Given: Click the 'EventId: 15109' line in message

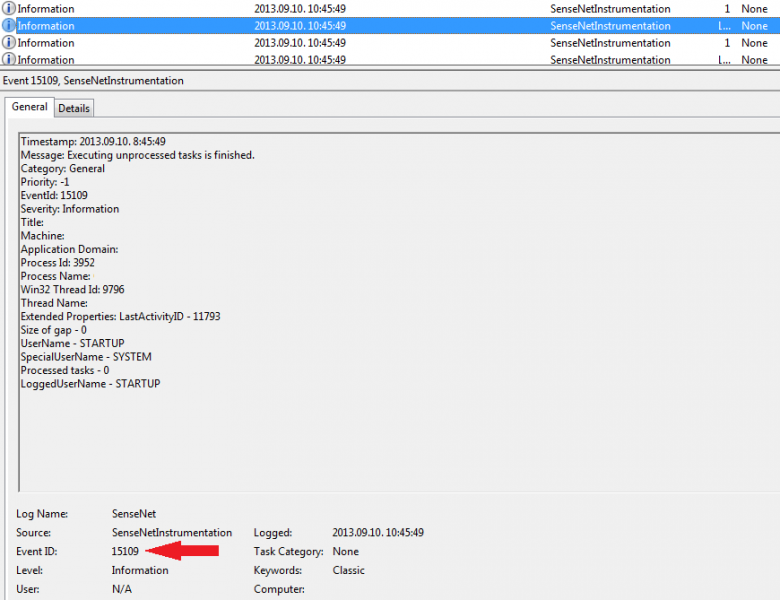Looking at the screenshot, I should 54,196.
